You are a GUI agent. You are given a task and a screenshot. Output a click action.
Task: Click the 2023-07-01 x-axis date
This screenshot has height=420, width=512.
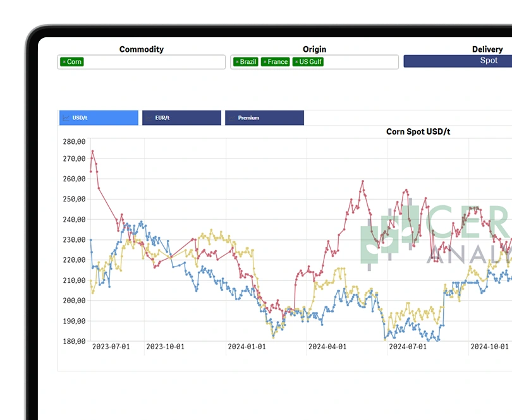click(x=111, y=347)
